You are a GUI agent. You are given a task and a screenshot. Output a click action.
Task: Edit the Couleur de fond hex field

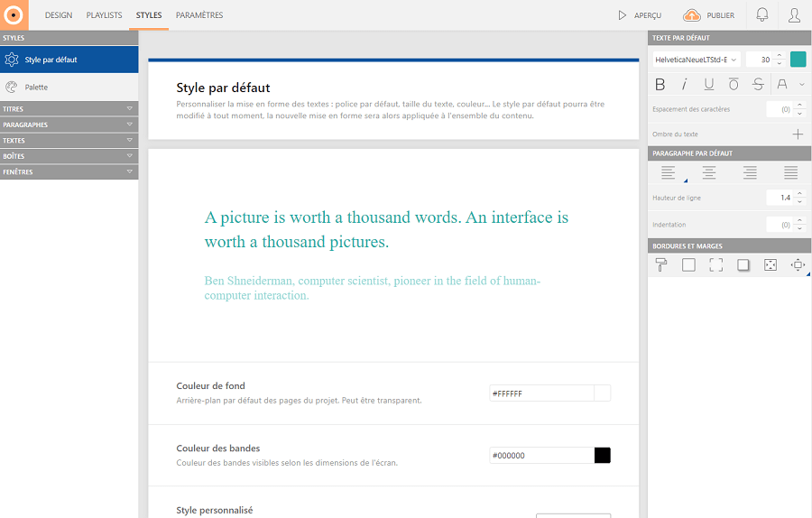tap(541, 393)
